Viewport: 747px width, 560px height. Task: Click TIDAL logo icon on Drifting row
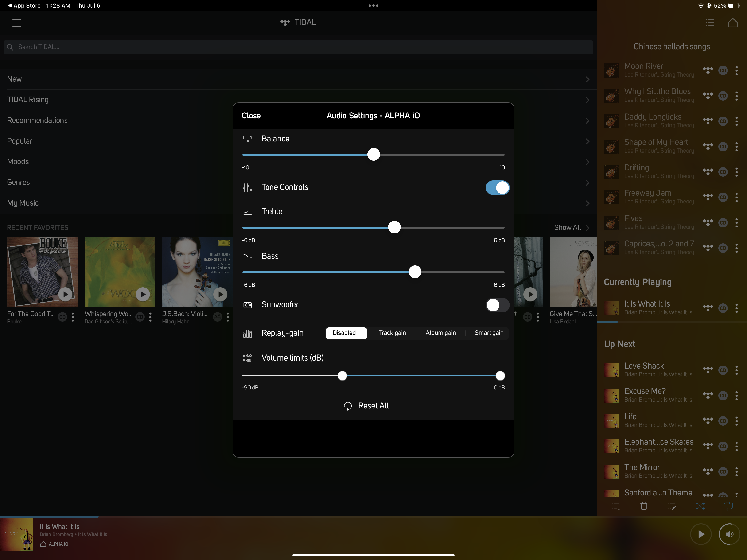708,171
